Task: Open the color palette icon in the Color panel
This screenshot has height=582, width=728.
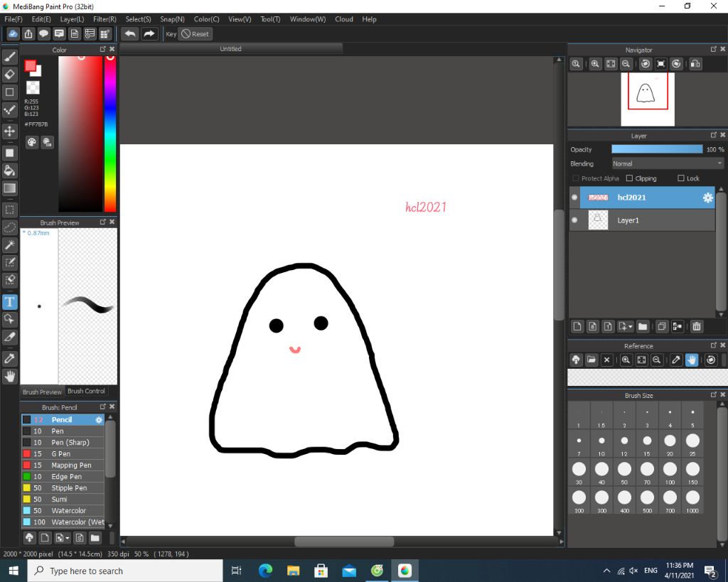Action: [x=31, y=143]
